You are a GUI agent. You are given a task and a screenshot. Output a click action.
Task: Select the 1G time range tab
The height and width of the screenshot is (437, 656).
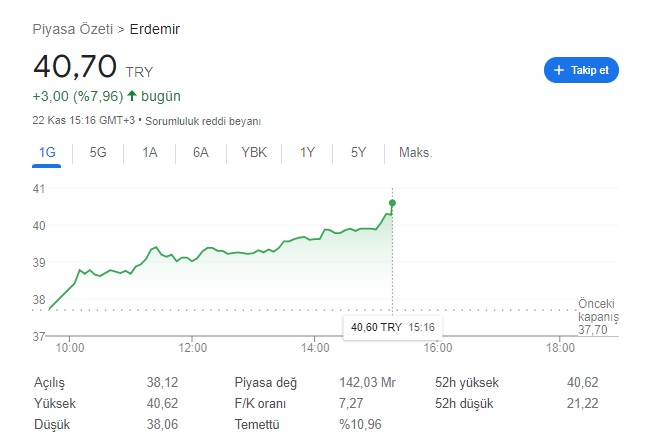(47, 153)
